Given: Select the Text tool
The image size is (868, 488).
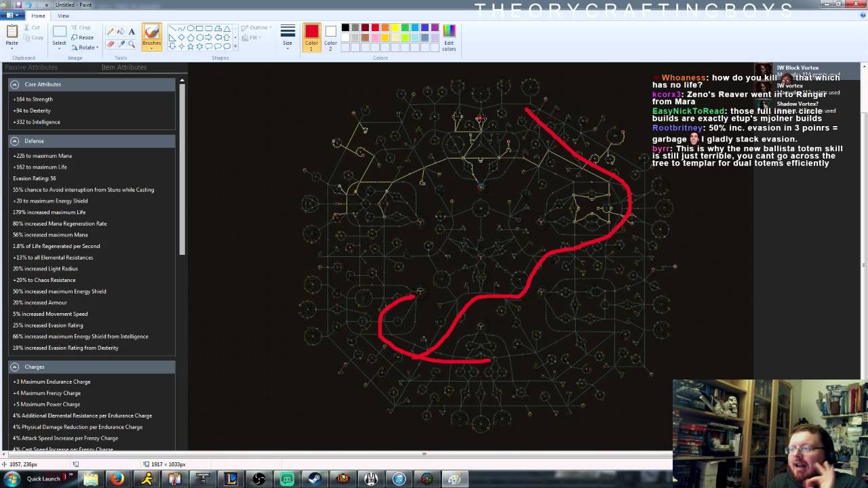Looking at the screenshot, I should pos(132,31).
